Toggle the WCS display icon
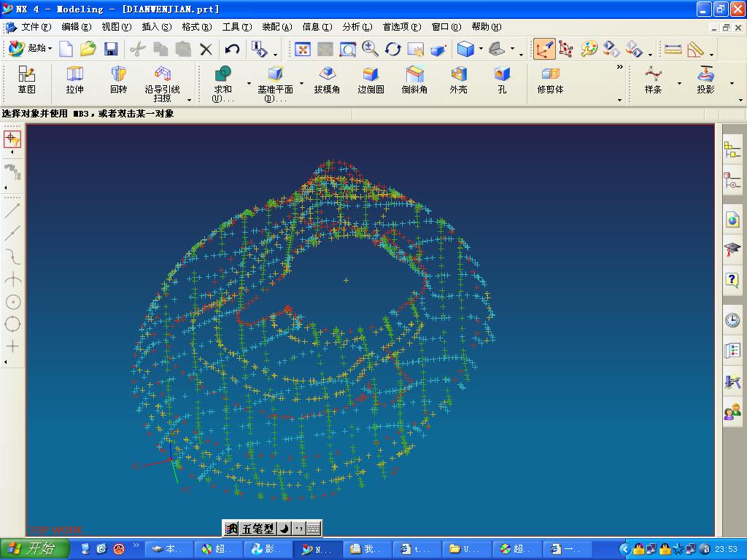 [x=543, y=49]
